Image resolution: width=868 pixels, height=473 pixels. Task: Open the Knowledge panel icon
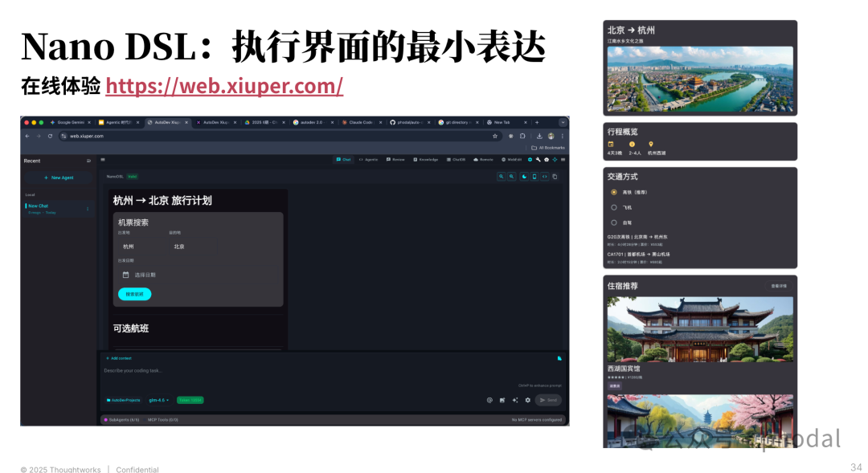point(427,160)
